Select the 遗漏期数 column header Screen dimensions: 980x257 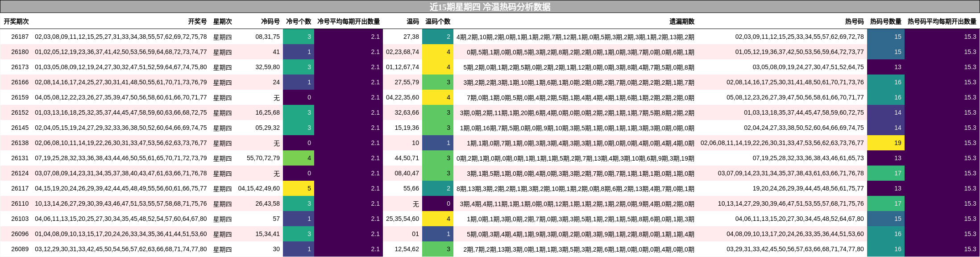682,21
